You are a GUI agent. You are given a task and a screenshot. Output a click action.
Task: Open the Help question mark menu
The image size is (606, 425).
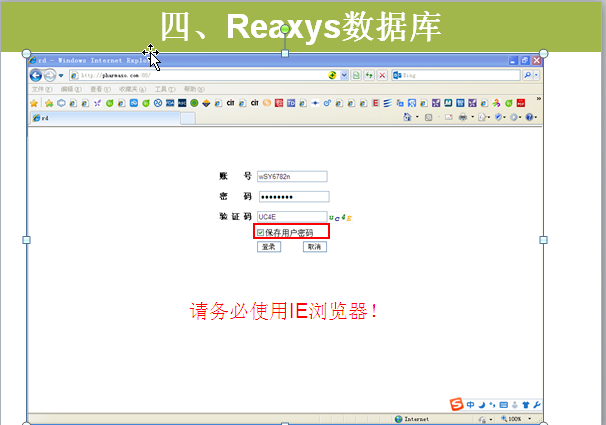tap(531, 117)
